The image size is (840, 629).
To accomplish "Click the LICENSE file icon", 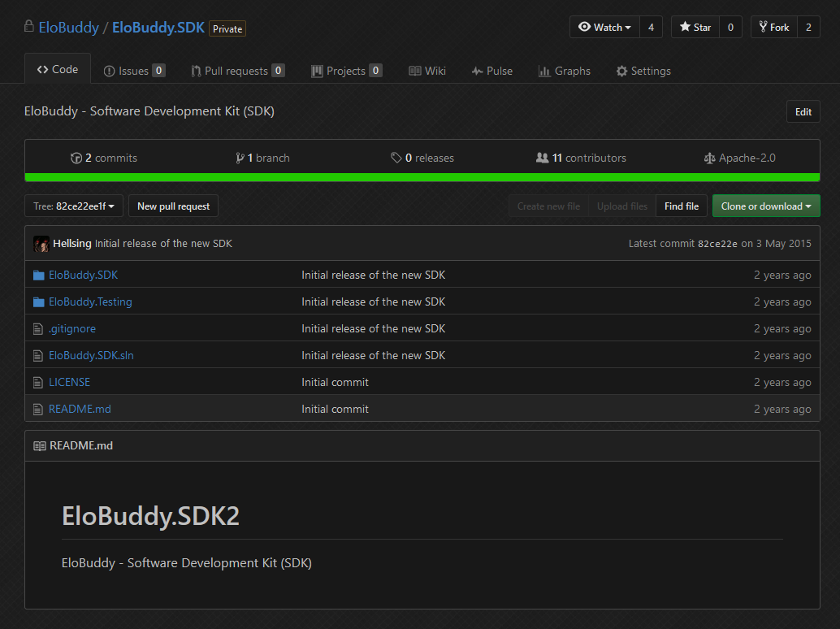I will tap(38, 383).
